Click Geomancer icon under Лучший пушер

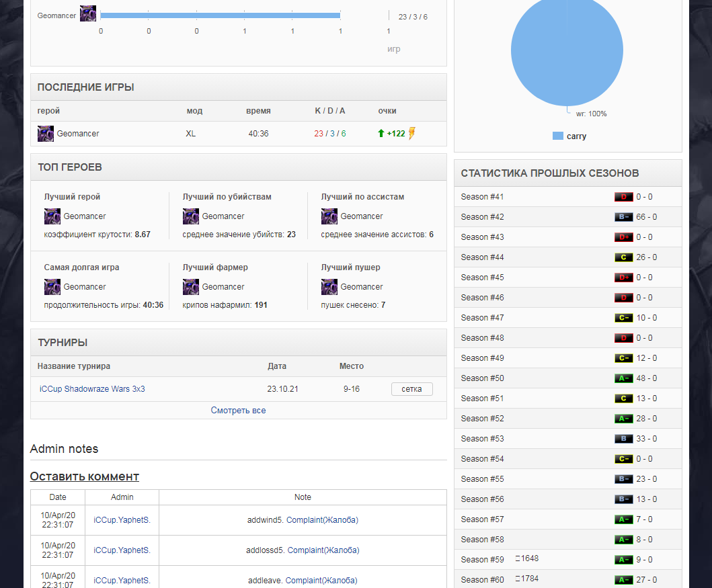pos(329,287)
